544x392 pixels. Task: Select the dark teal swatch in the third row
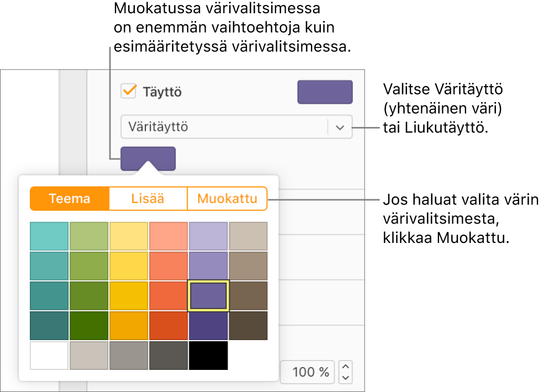pos(49,295)
